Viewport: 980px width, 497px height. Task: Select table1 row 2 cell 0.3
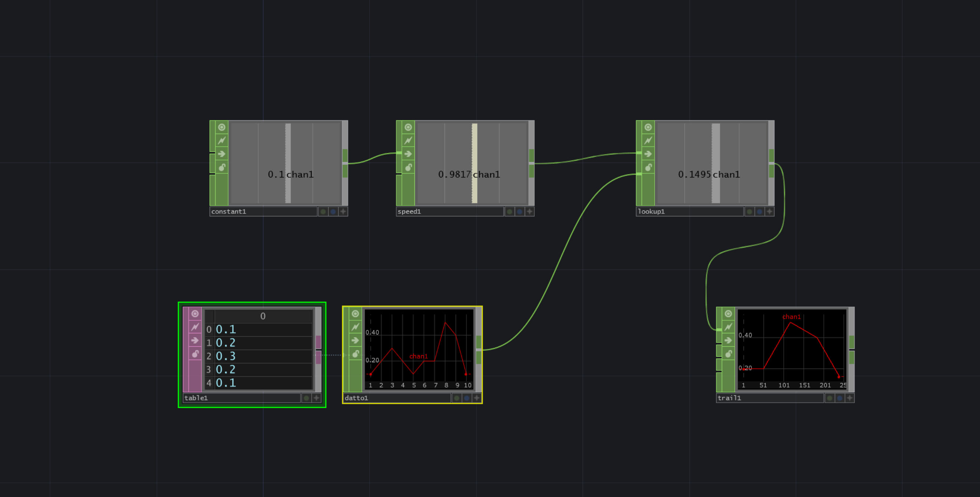click(x=263, y=356)
